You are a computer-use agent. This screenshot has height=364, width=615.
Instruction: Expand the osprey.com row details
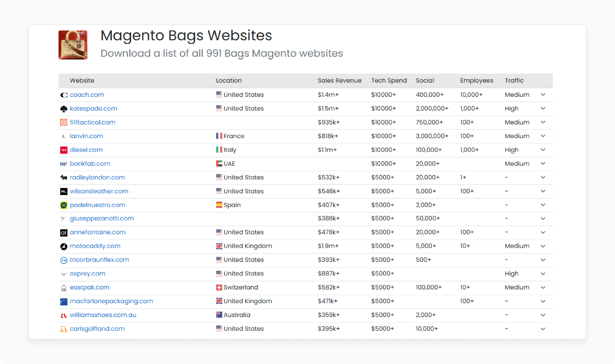coord(543,274)
